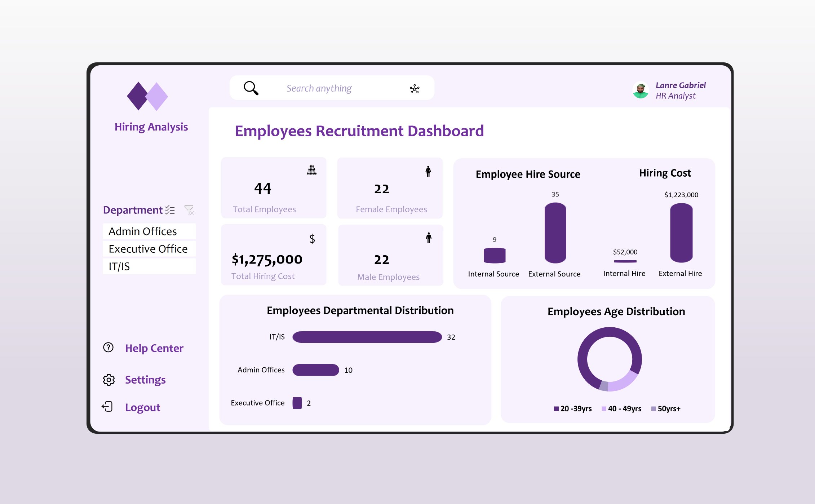Click the magnifying glass search icon

251,88
